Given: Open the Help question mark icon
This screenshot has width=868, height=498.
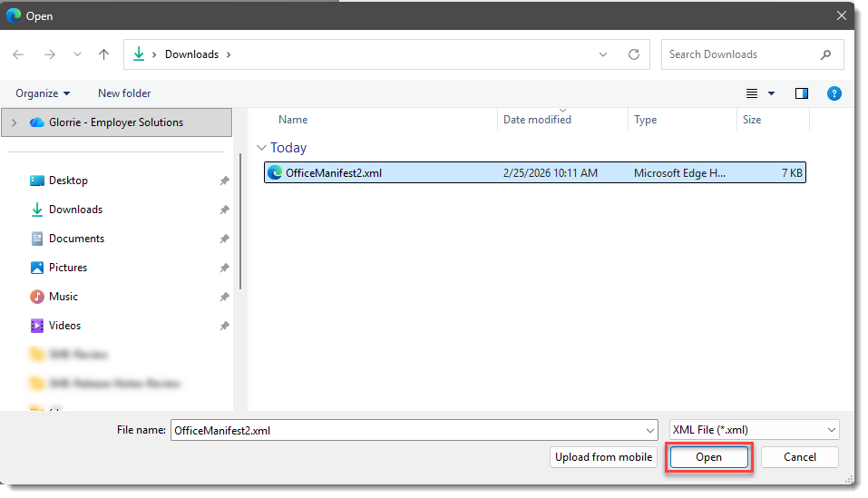Looking at the screenshot, I should (834, 93).
